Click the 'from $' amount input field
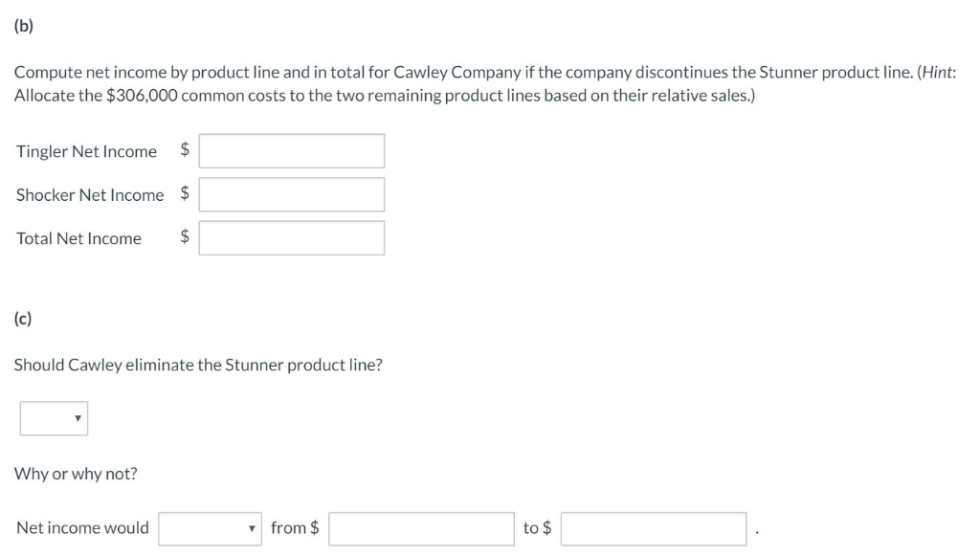The image size is (980, 556). click(x=421, y=528)
